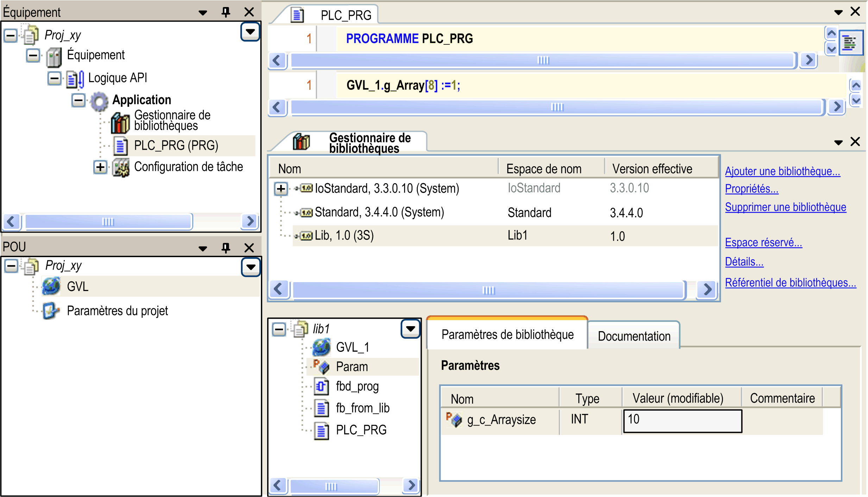Click Ajouter une bibliothèque link
868x497 pixels.
[x=782, y=171]
